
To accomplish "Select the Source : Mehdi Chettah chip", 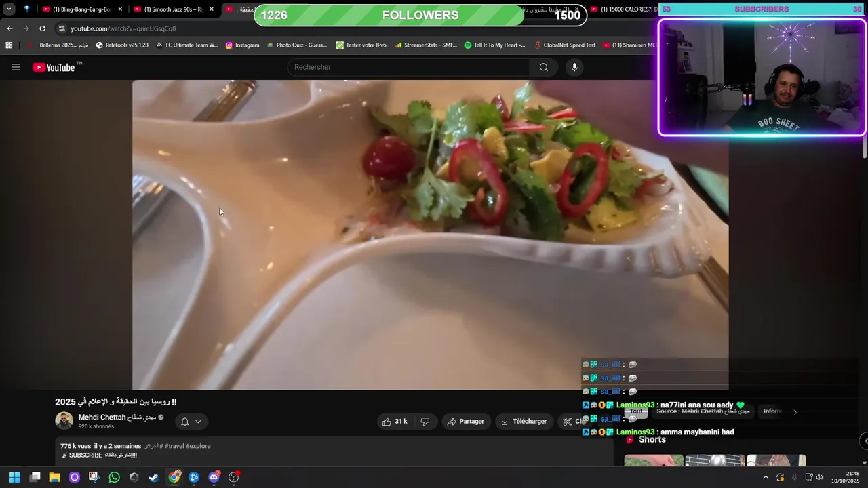I will pos(703,411).
